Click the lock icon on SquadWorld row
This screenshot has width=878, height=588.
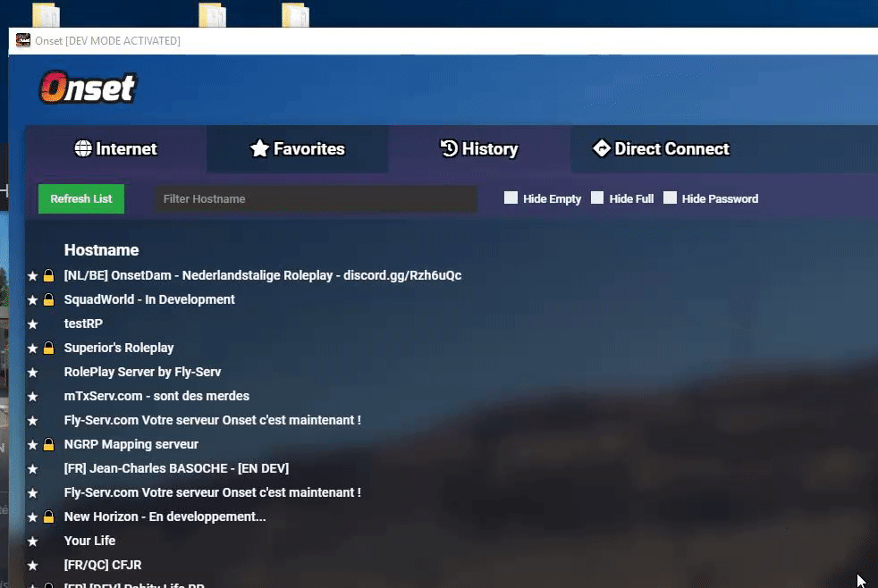48,299
